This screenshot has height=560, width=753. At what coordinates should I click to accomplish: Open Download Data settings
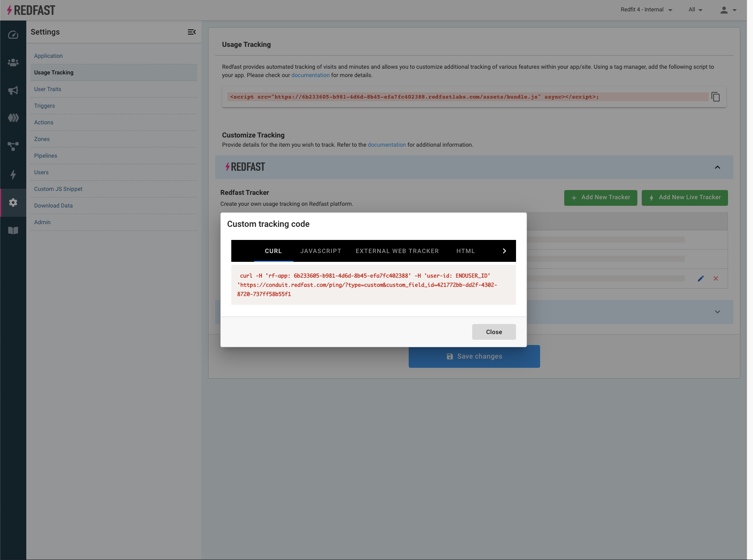(113, 206)
